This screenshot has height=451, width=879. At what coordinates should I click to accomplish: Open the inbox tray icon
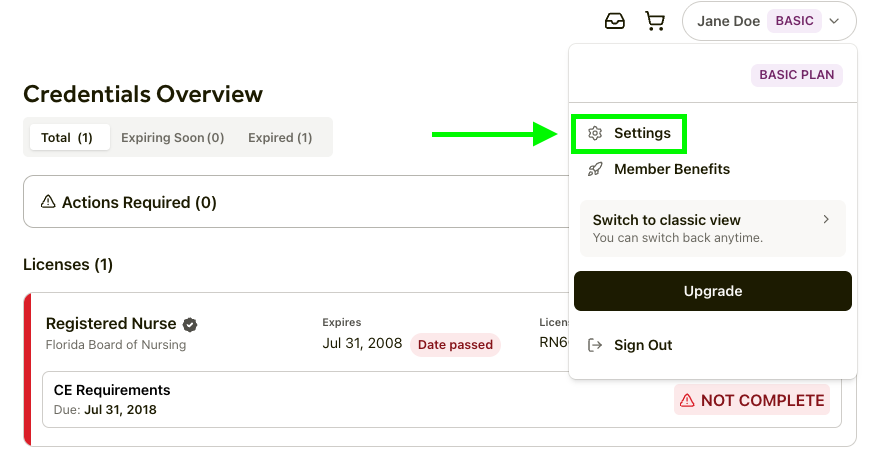point(615,21)
